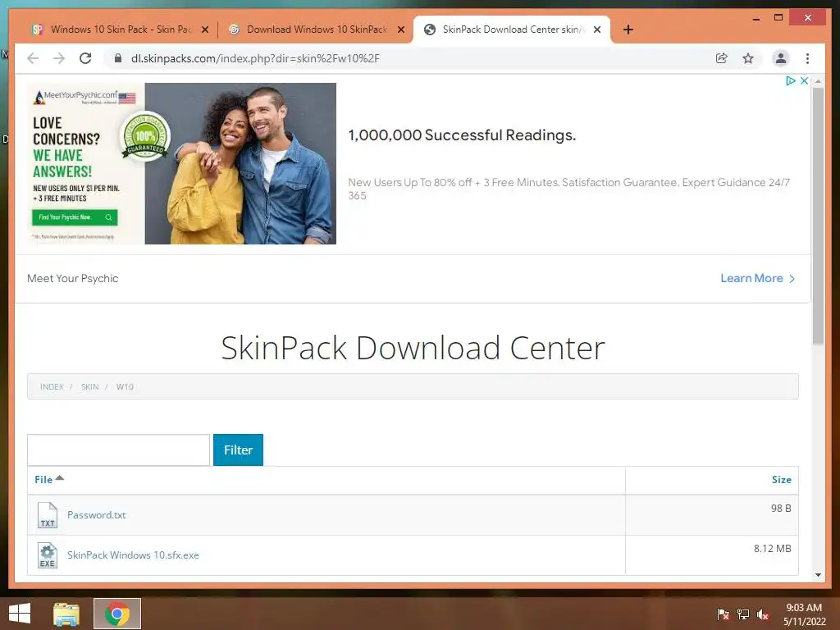
Task: Click the address bar URL
Action: point(255,58)
